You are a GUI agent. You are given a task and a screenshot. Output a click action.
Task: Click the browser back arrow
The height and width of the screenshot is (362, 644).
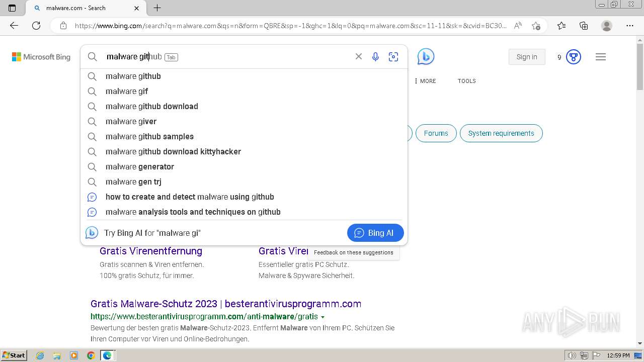point(14,26)
